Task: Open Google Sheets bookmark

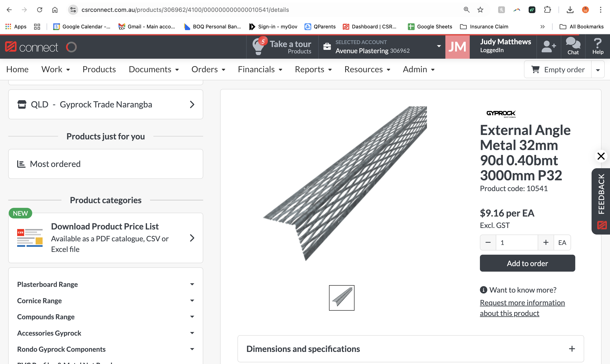Action: tap(430, 26)
